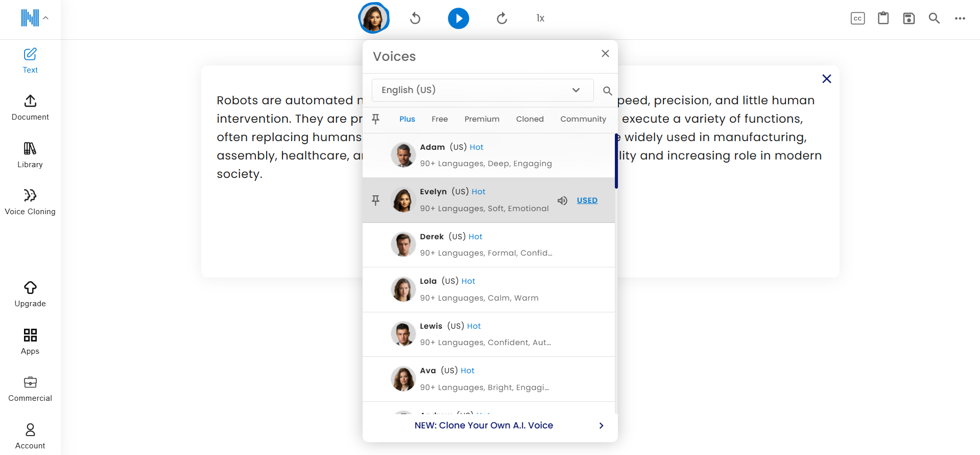The height and width of the screenshot is (455, 980).
Task: Click the voice list scrollbar
Action: click(616, 161)
